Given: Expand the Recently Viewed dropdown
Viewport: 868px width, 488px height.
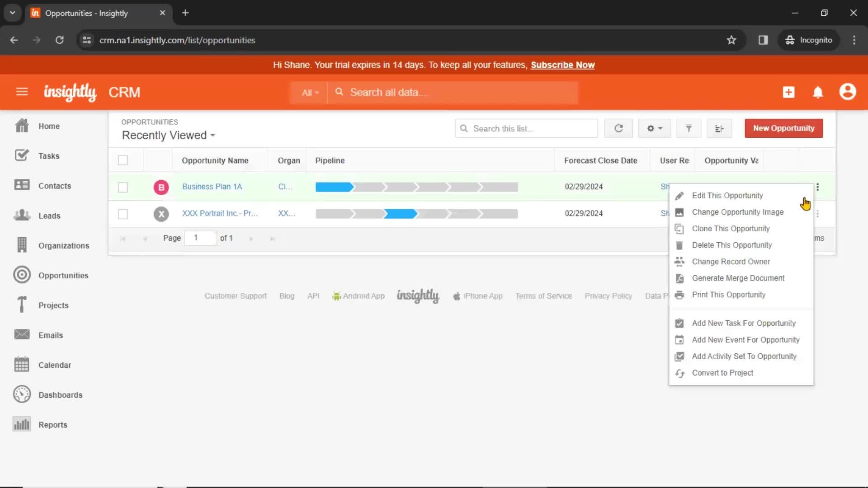Looking at the screenshot, I should point(169,135).
